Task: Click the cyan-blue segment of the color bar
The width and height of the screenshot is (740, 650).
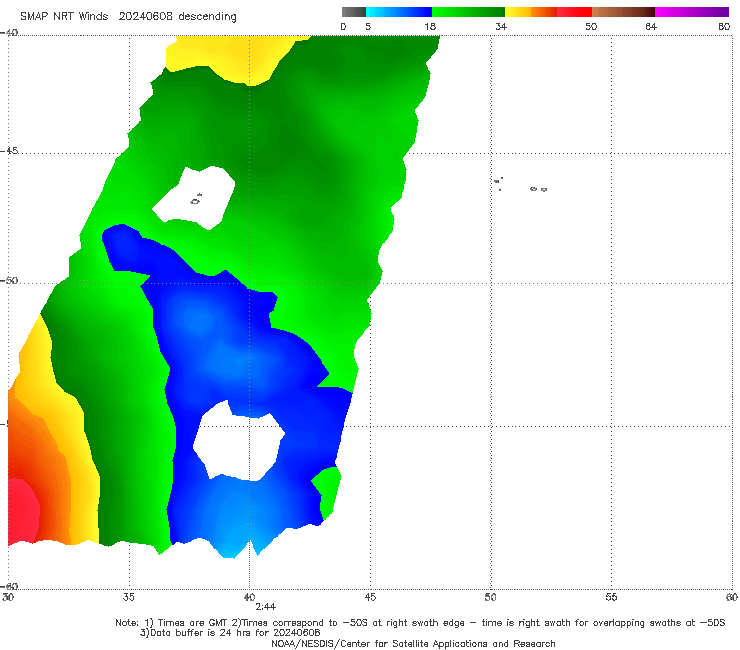Action: click(x=399, y=12)
